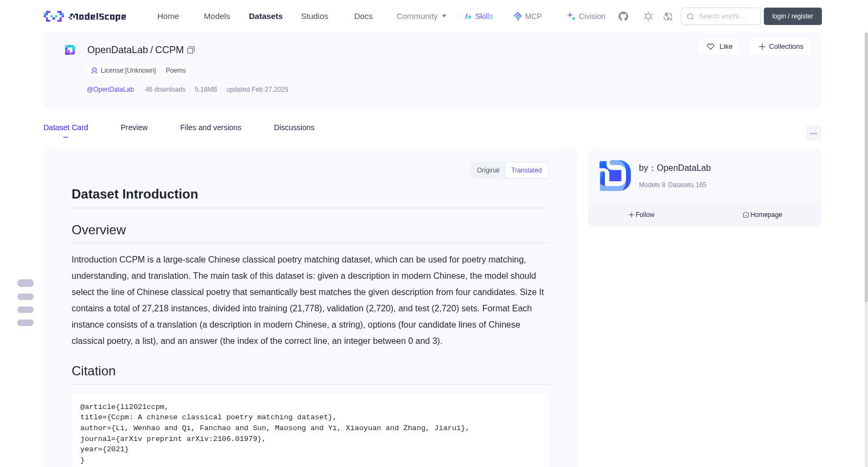Click the login / register button
Image resolution: width=868 pixels, height=467 pixels.
point(793,16)
